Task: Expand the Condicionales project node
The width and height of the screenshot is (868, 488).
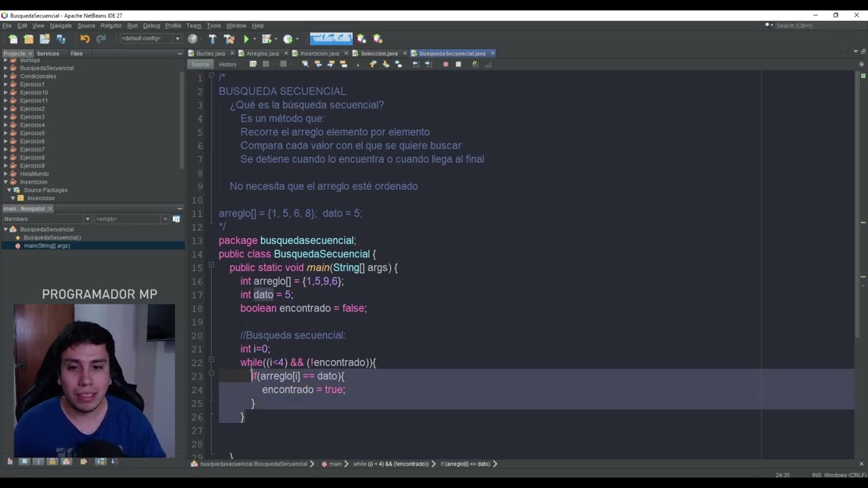Action: (x=5, y=76)
